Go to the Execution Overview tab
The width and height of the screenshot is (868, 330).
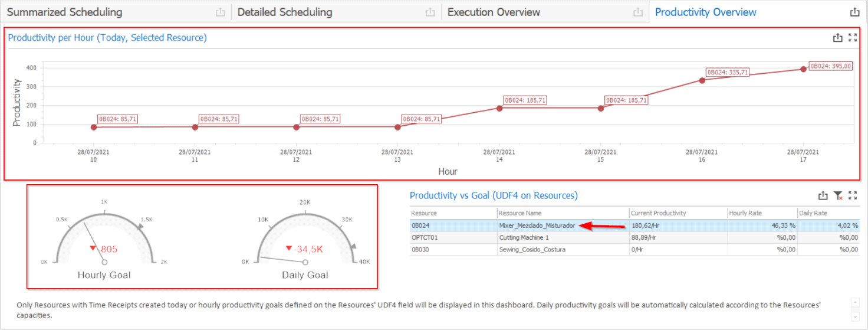coord(494,12)
